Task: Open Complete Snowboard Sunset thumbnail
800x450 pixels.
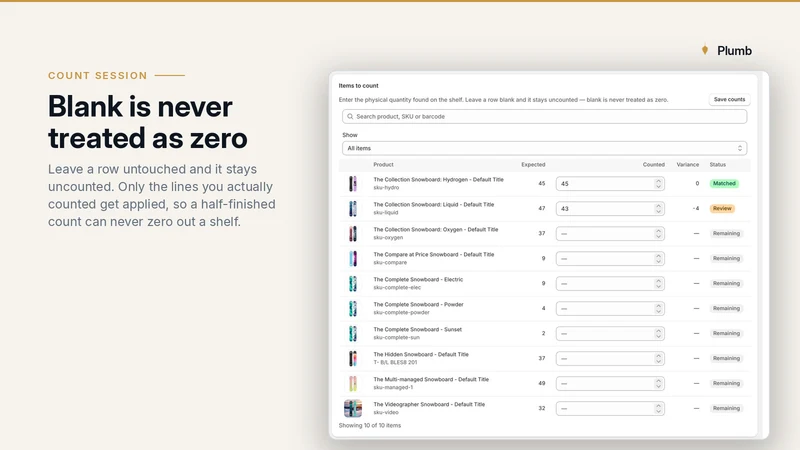Action: [x=353, y=334]
